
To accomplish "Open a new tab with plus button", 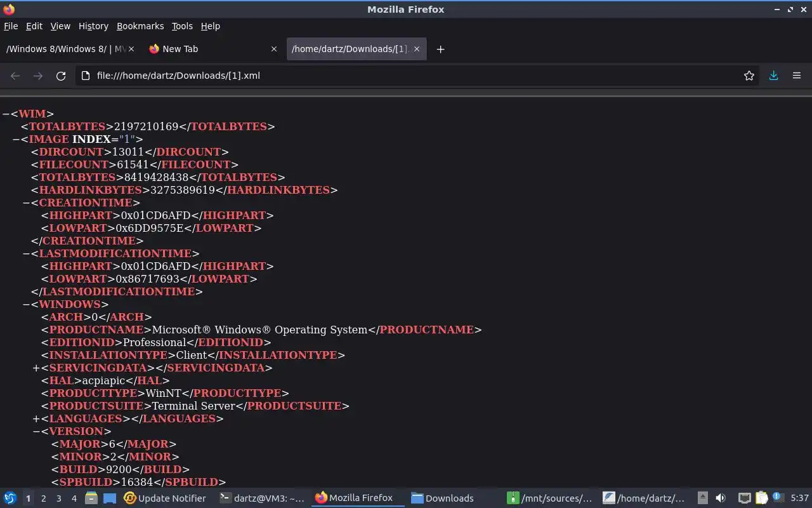I will [x=440, y=49].
